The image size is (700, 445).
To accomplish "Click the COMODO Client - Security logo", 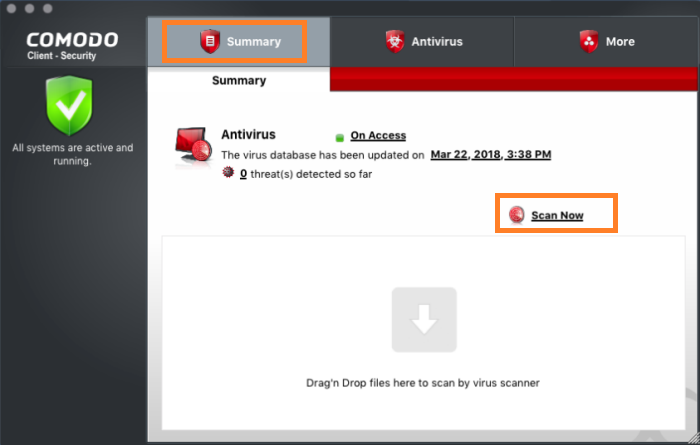I will [x=72, y=46].
